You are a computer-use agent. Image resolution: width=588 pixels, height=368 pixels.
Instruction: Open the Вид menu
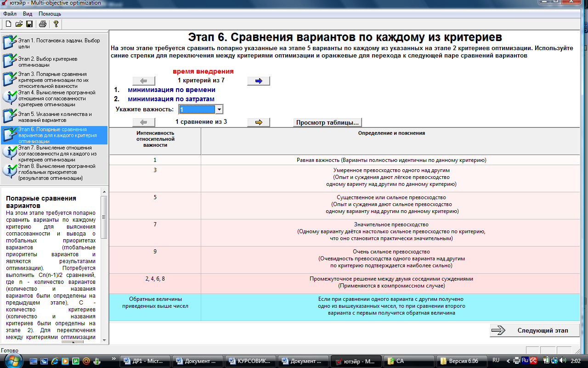pyautogui.click(x=28, y=14)
